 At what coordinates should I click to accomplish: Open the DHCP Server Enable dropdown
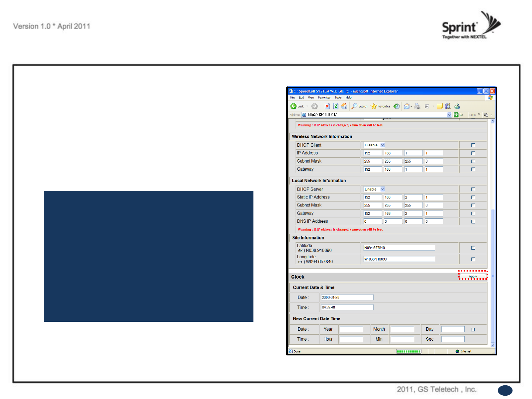(x=383, y=189)
